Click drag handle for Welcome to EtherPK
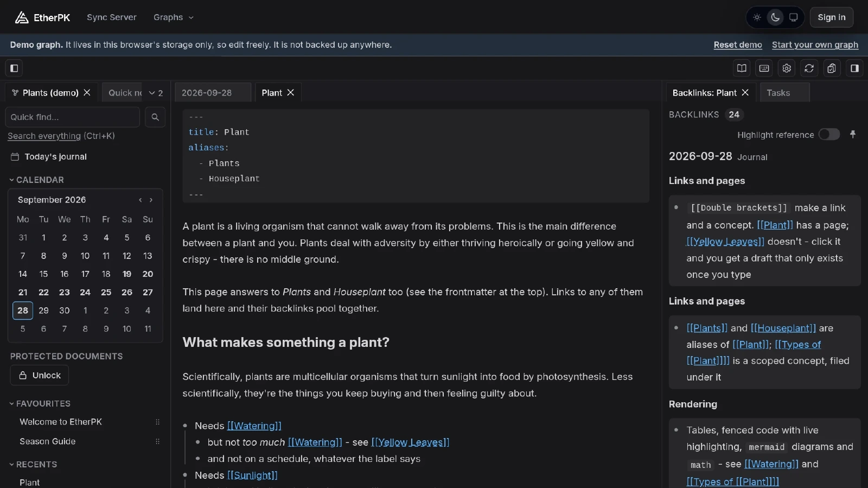The height and width of the screenshot is (488, 868). pyautogui.click(x=158, y=422)
